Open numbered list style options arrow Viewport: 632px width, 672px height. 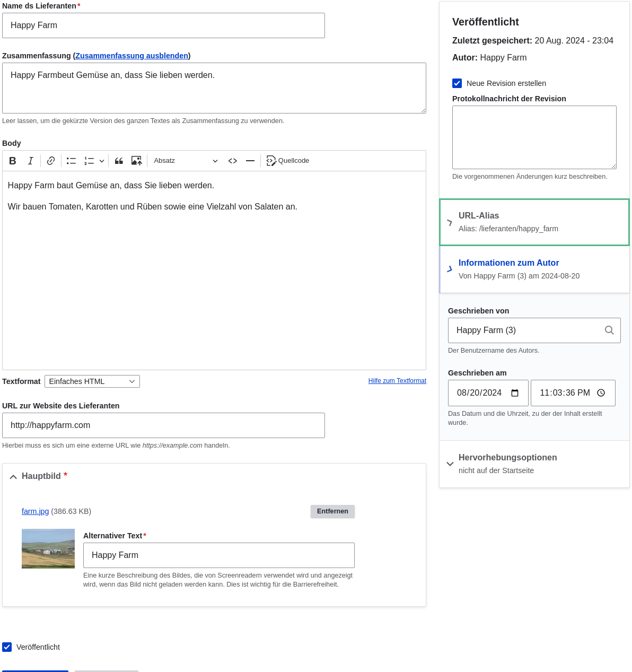102,161
